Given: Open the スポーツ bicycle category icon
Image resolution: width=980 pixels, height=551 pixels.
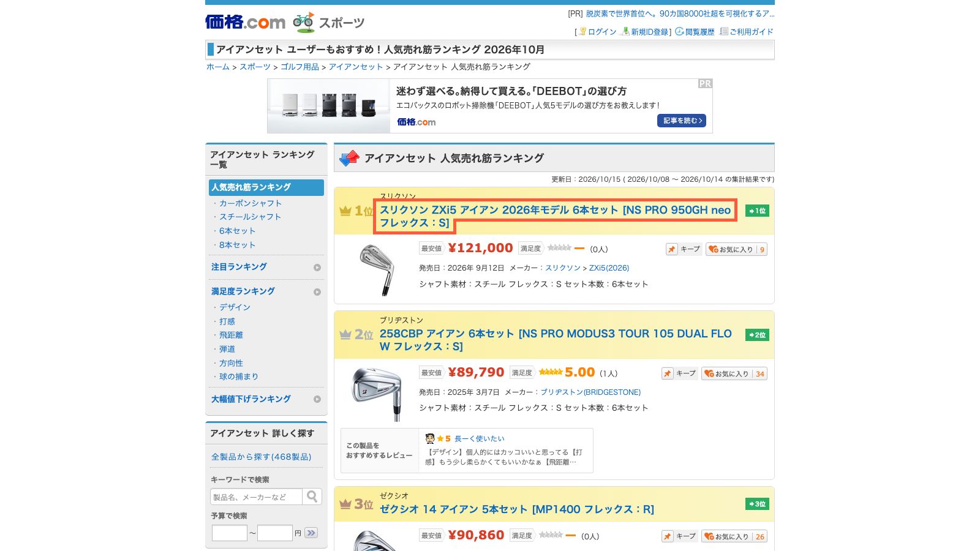Looking at the screenshot, I should (304, 22).
